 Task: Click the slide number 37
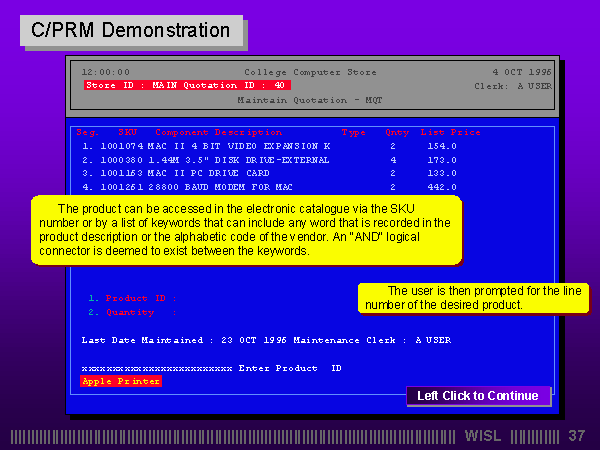(x=576, y=436)
